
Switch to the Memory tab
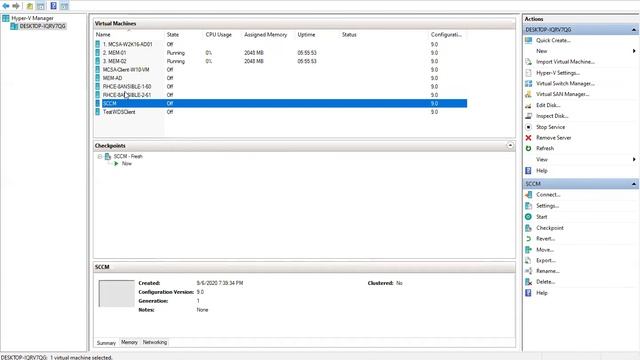pos(129,342)
